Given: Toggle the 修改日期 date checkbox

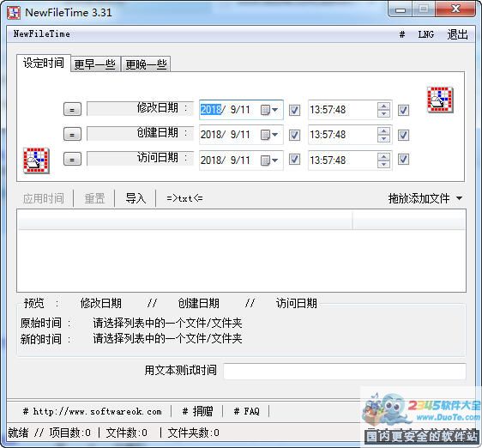Looking at the screenshot, I should (294, 110).
